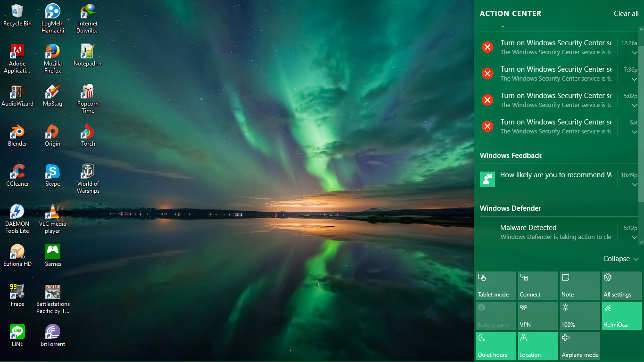Click red error icon on 12:26a notification
This screenshot has width=644, height=362.
[487, 47]
